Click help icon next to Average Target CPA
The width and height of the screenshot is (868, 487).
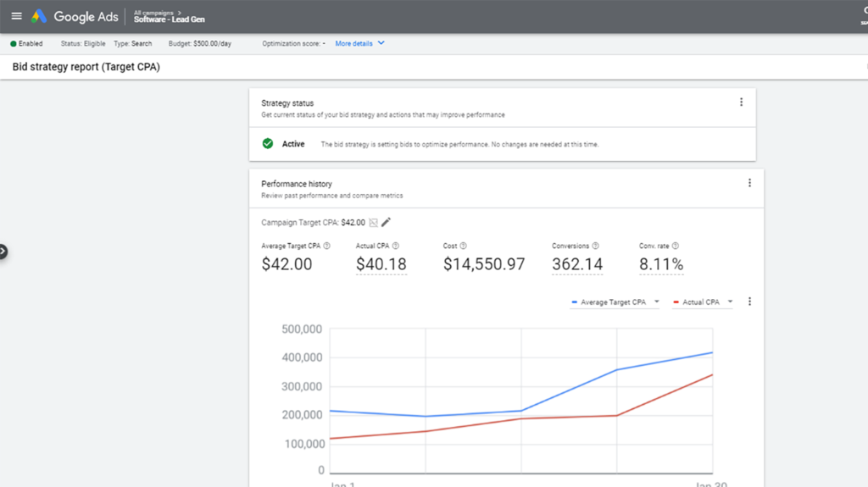(x=327, y=246)
